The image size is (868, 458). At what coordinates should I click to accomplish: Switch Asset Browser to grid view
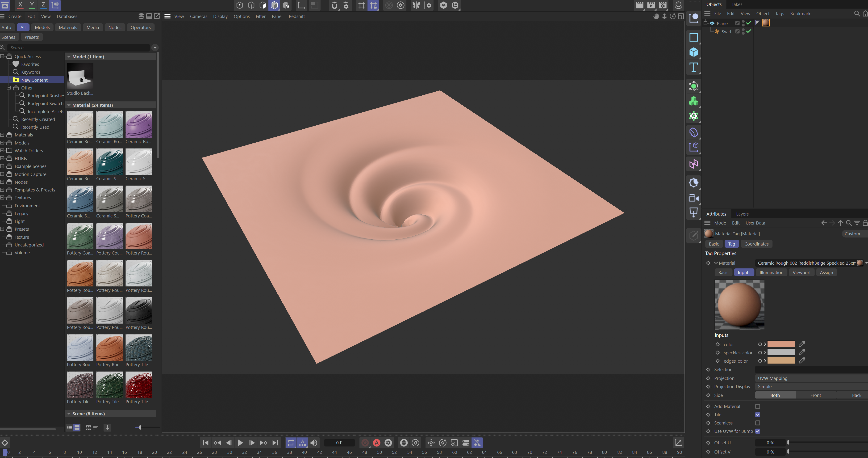(77, 427)
